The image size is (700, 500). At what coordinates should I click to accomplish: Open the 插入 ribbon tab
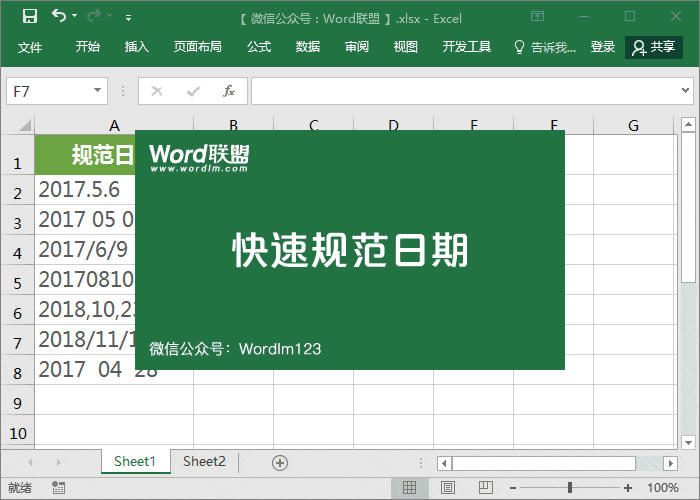[x=137, y=47]
